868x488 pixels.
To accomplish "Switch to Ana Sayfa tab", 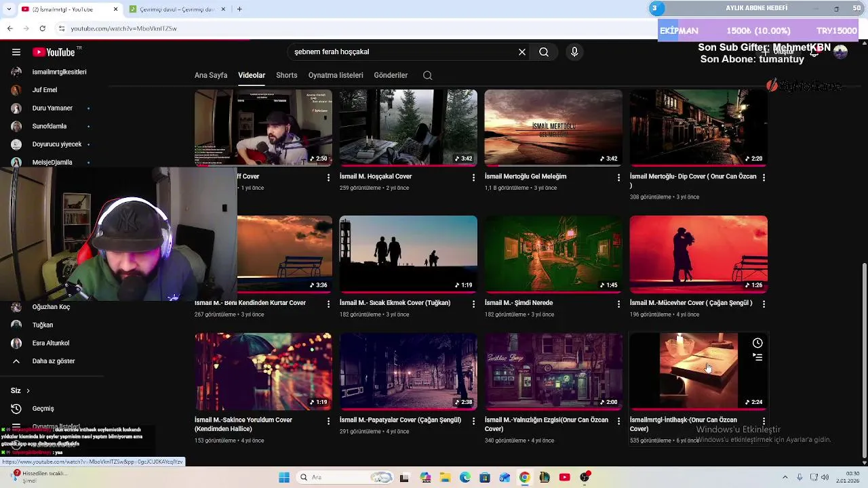I will click(211, 75).
